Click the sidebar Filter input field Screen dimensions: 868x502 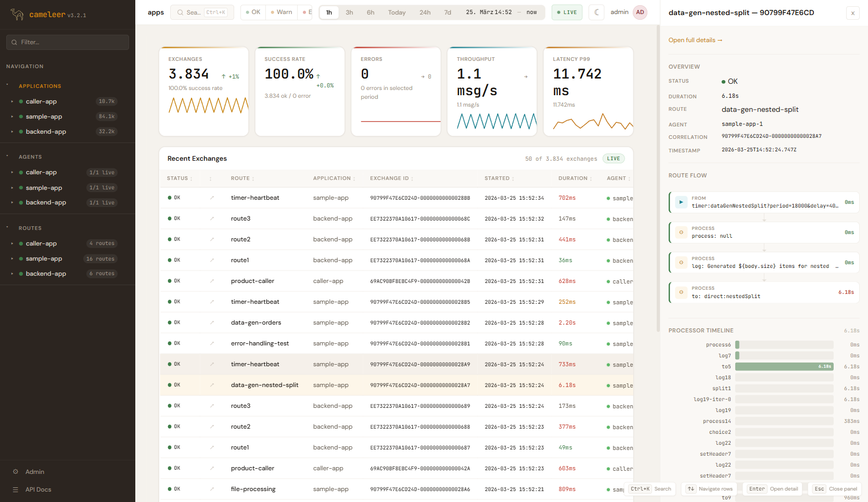(68, 42)
